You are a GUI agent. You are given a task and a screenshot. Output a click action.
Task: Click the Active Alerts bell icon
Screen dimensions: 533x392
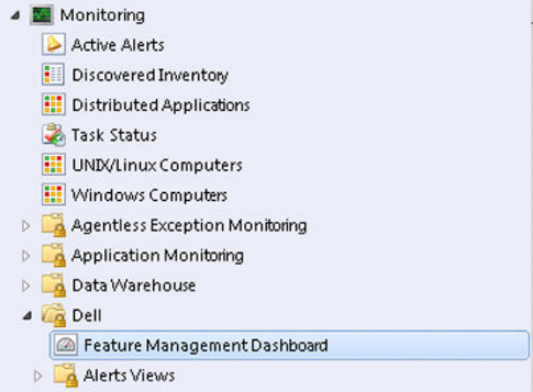click(54, 44)
